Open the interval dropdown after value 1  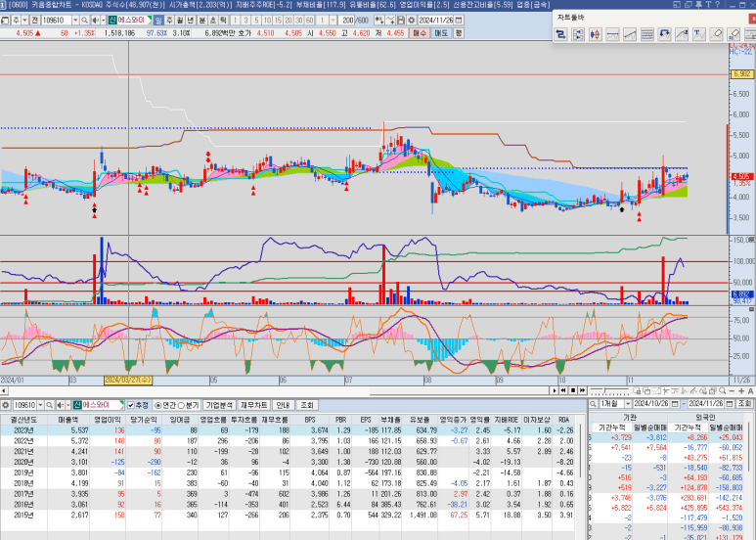333,21
